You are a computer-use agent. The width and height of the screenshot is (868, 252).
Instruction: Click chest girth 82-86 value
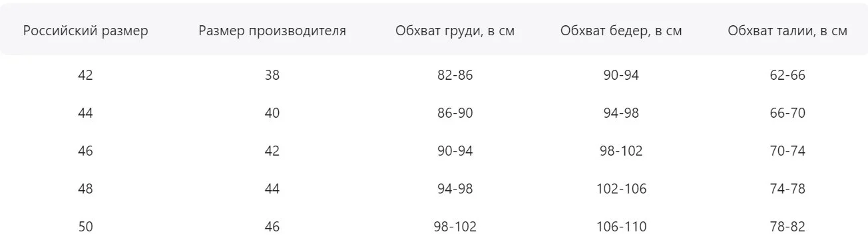click(x=455, y=75)
